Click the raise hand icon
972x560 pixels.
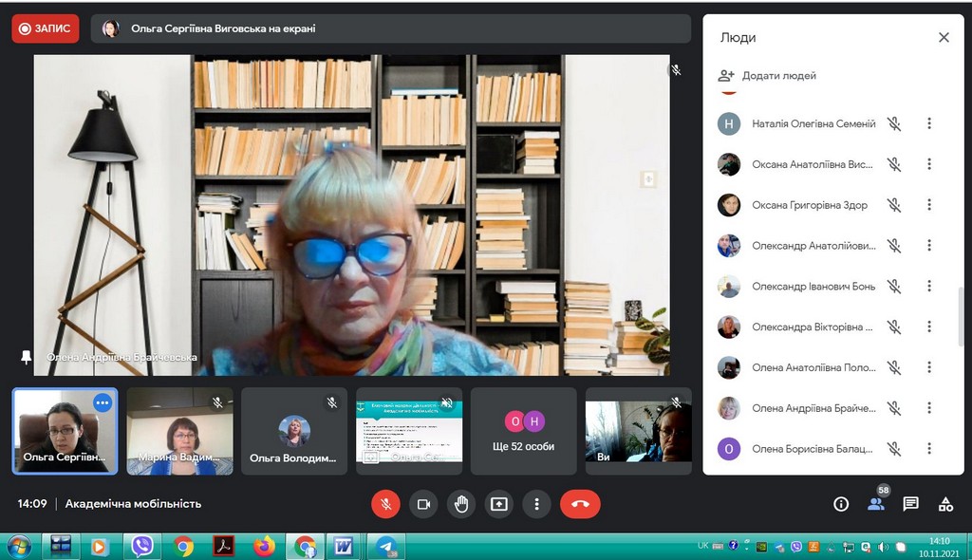(x=461, y=504)
